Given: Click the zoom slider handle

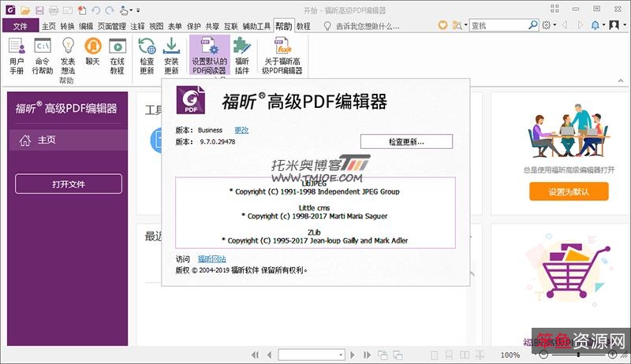Looking at the screenshot, I should click(578, 355).
